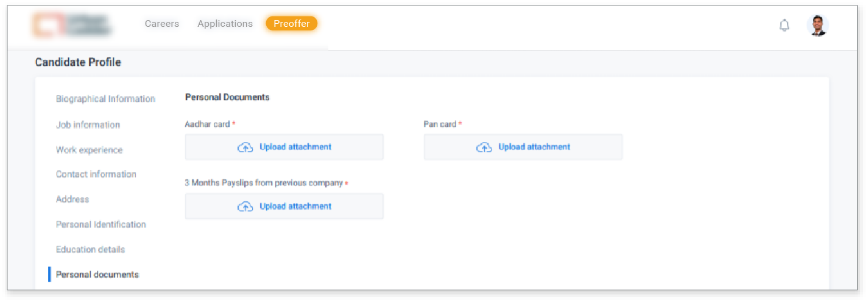The height and width of the screenshot is (303, 868).
Task: Go to Education details section
Action: 90,249
